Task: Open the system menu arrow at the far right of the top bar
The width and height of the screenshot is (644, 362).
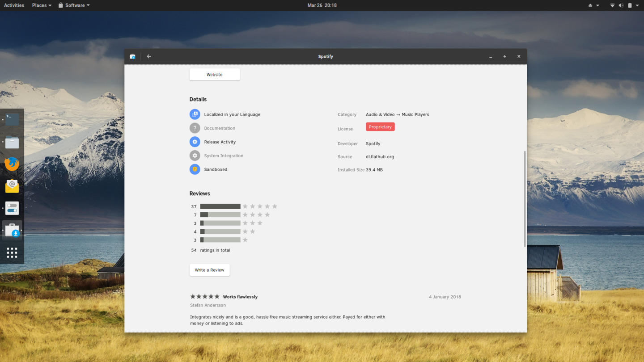Action: (x=637, y=5)
